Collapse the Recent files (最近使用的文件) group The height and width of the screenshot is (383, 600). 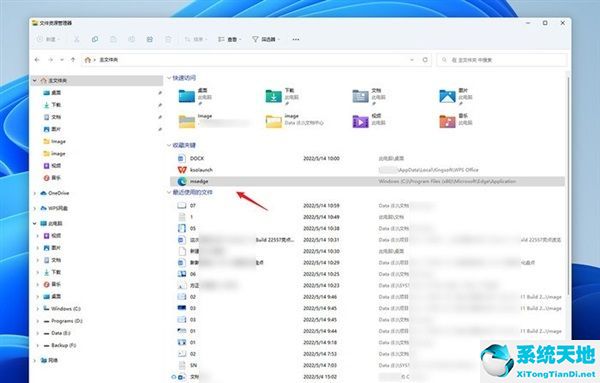coord(169,192)
